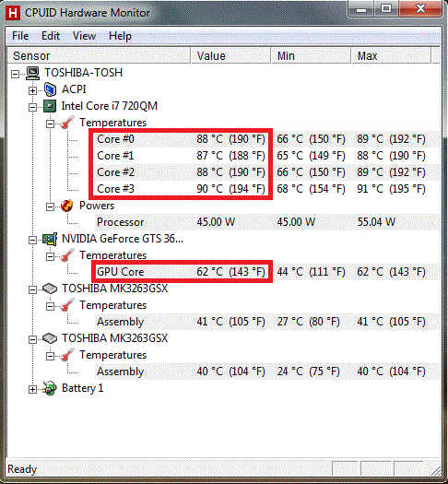Select the GPU Core row
Image resolution: width=448 pixels, height=484 pixels.
tap(267, 272)
